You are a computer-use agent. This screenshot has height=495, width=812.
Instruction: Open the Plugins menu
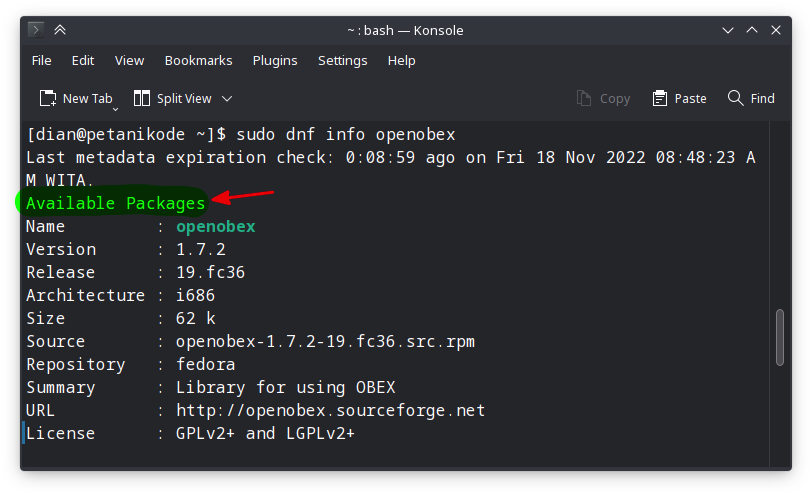[x=275, y=61]
